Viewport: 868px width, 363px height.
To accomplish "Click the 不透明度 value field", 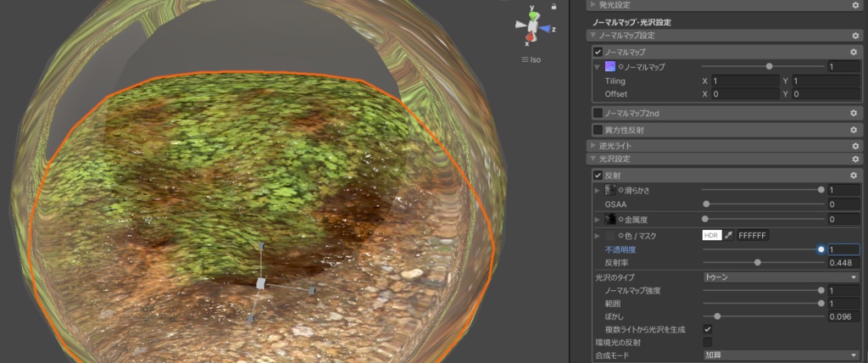I will [843, 249].
